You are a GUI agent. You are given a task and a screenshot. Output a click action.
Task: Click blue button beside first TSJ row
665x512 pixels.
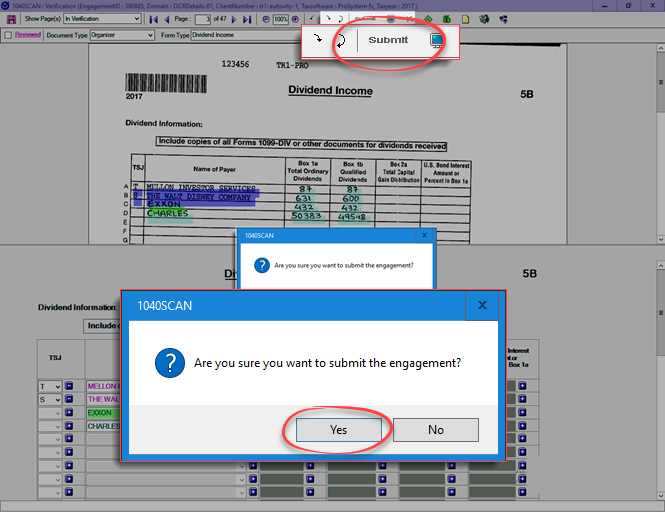coord(70,386)
